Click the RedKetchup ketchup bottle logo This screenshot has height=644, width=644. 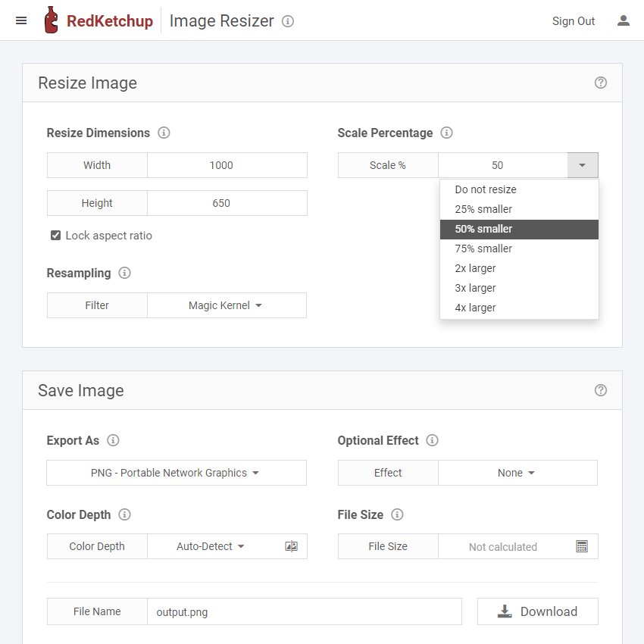pyautogui.click(x=50, y=20)
